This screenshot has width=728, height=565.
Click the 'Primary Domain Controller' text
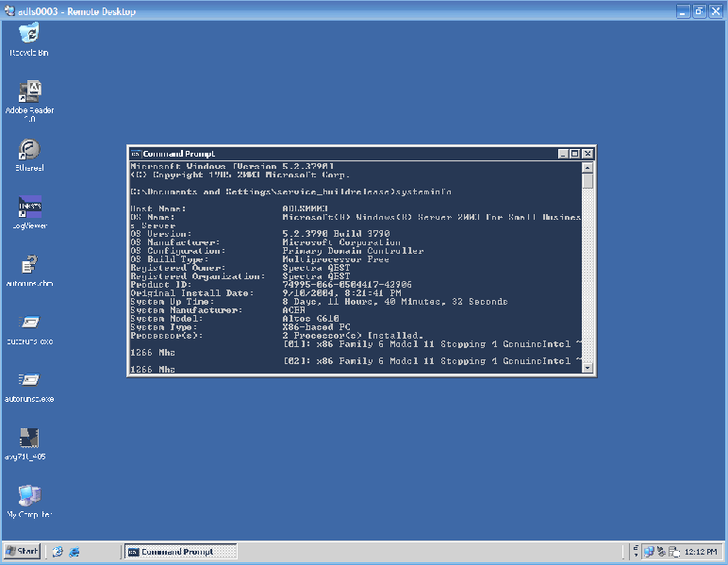pyautogui.click(x=353, y=251)
